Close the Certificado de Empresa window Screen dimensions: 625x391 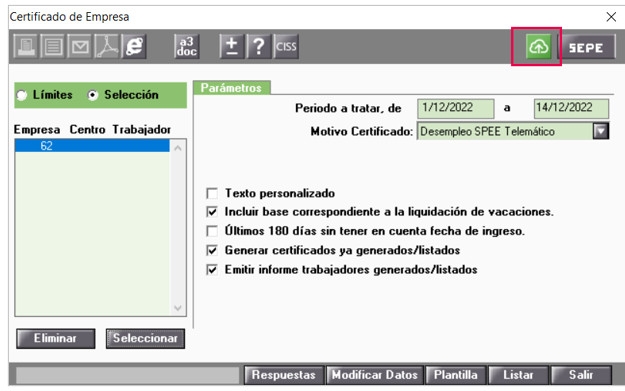pyautogui.click(x=611, y=17)
